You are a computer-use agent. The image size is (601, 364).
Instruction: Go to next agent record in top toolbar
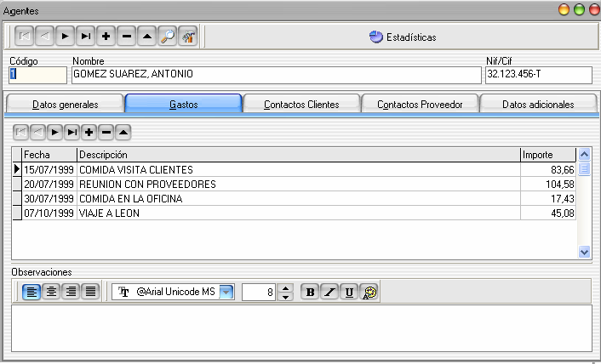pyautogui.click(x=65, y=37)
